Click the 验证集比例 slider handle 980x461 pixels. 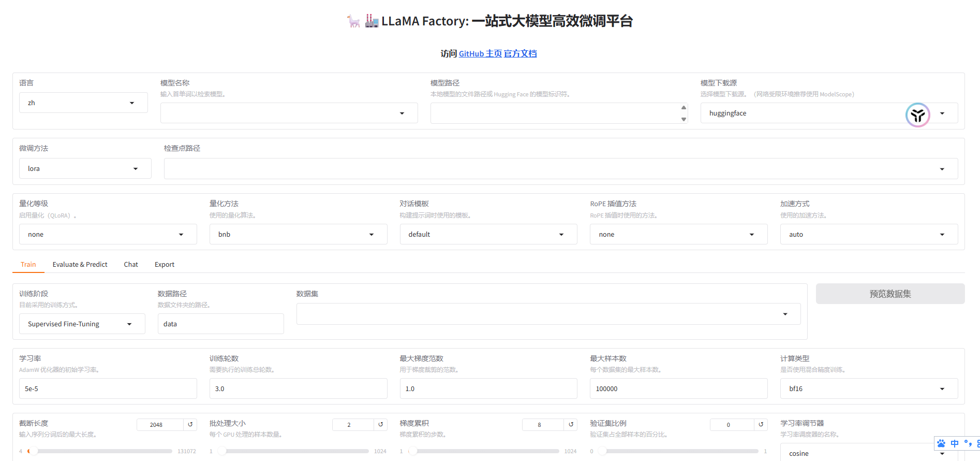[602, 451]
